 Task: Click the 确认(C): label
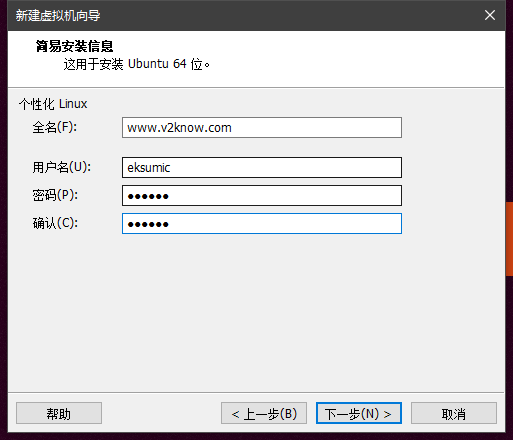(x=55, y=223)
